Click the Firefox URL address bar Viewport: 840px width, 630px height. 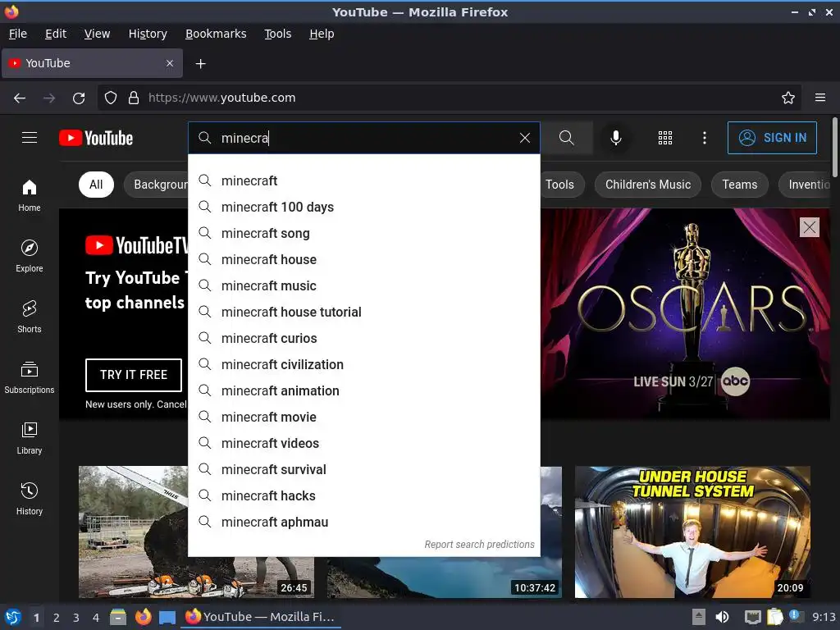coord(450,98)
